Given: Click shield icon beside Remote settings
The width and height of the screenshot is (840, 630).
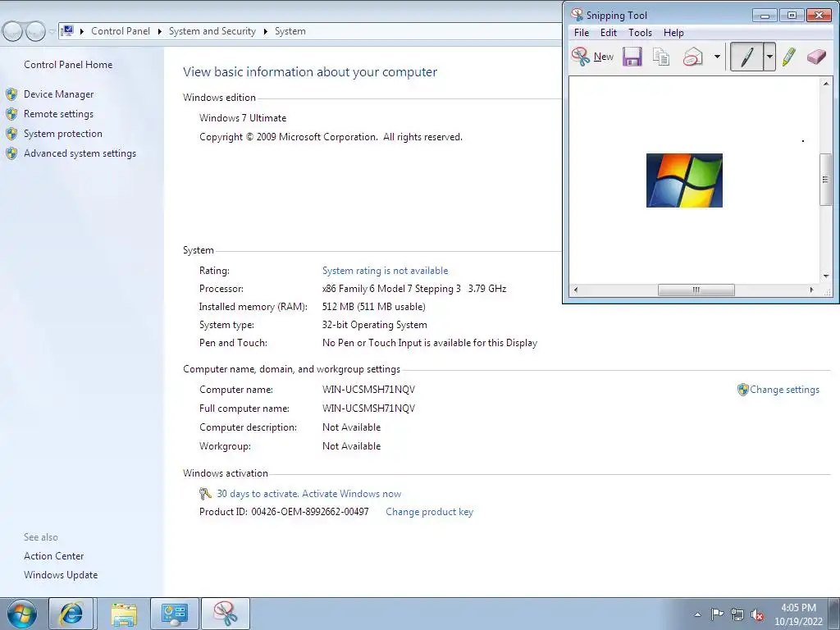Looking at the screenshot, I should coord(11,114).
